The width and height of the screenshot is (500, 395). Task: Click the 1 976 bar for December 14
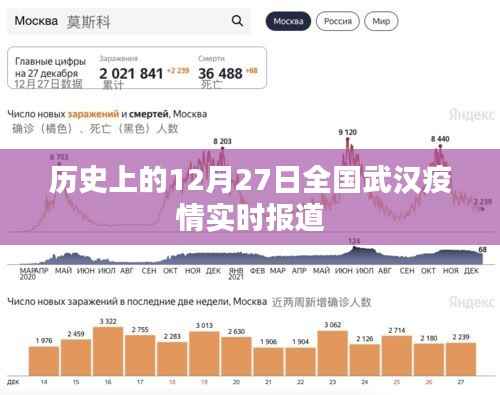44,361
